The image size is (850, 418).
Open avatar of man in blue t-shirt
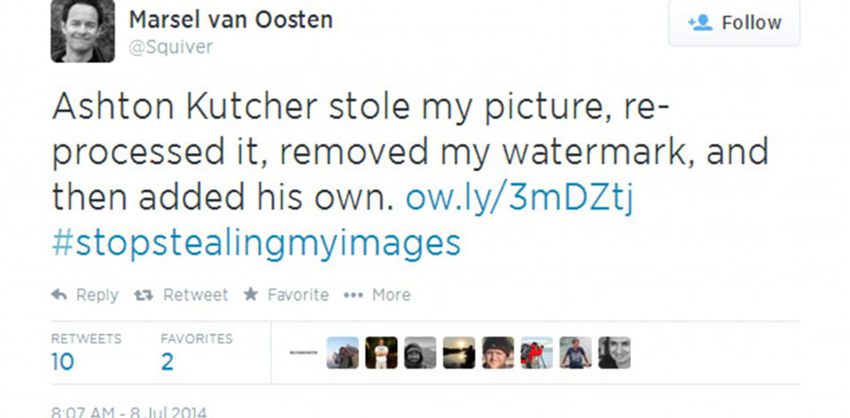point(575,352)
